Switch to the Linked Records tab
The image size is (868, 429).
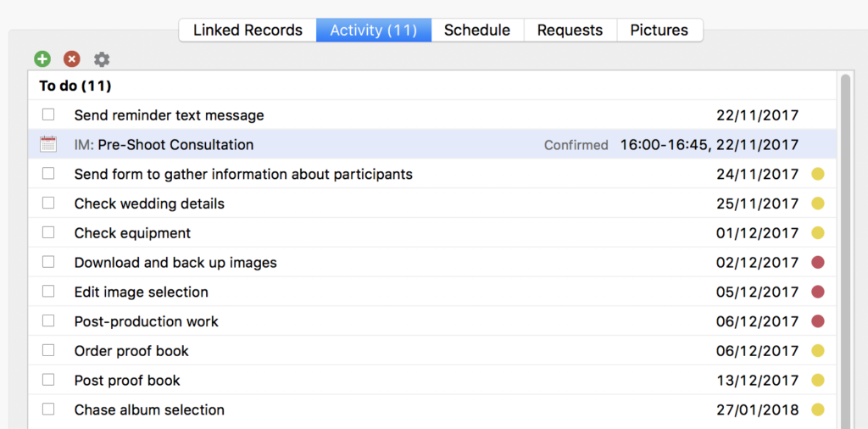pos(248,31)
